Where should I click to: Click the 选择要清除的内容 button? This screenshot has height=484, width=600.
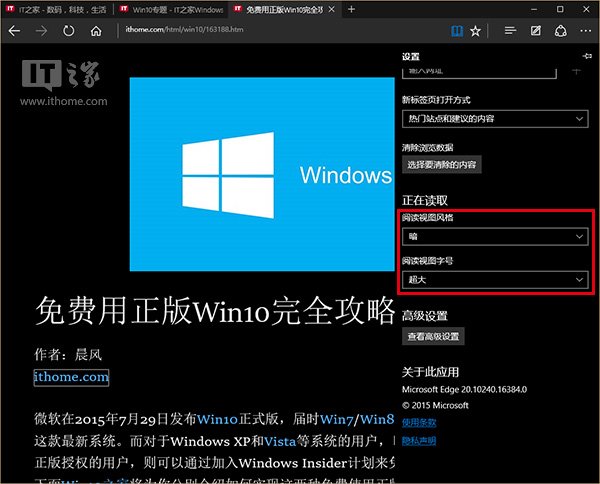coord(441,163)
